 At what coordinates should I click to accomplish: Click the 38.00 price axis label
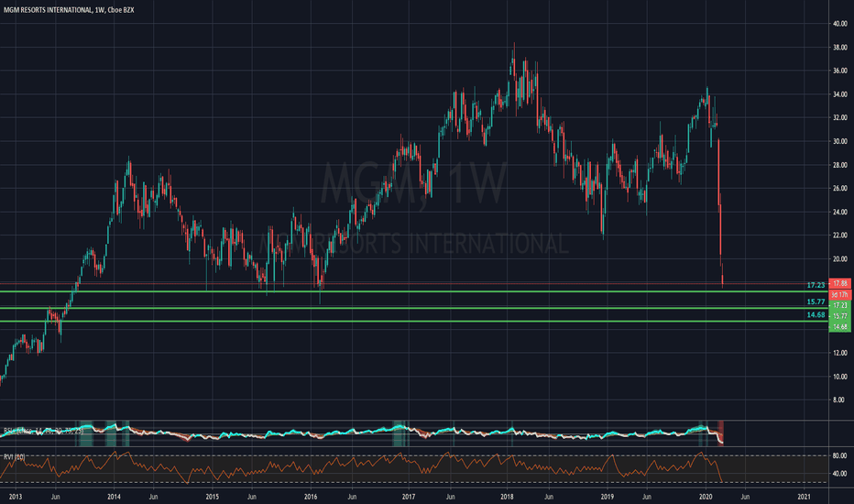pyautogui.click(x=839, y=48)
